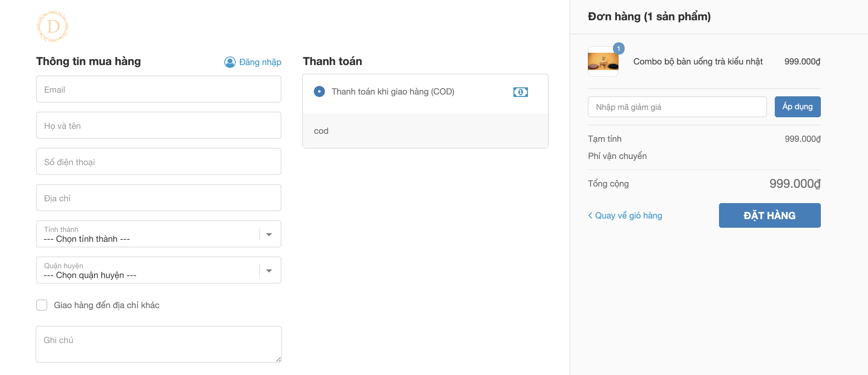The image size is (868, 375).
Task: Click the back chevron before Quay về giỏ hàng
Action: click(x=590, y=215)
